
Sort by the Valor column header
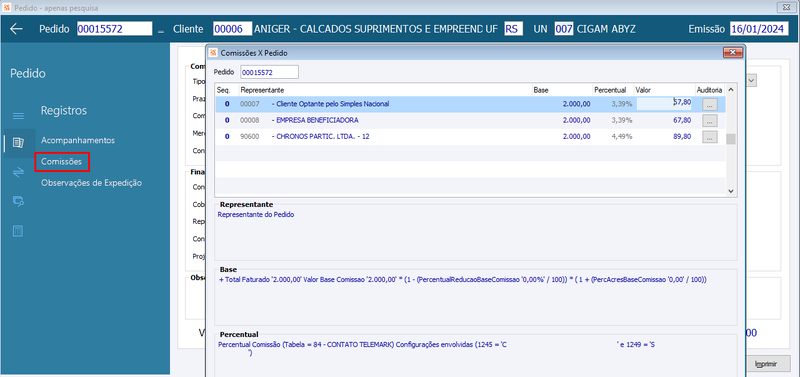664,90
